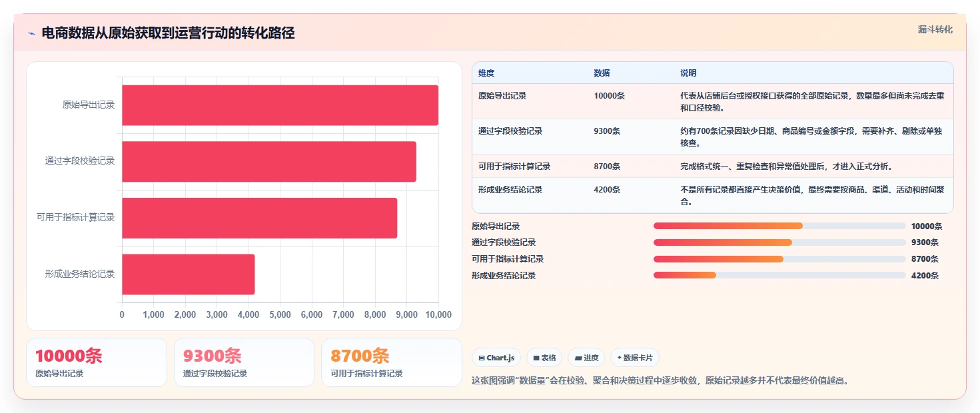This screenshot has height=413, width=980.
Task: Click the 10,000 tick on chart x-axis
Action: click(438, 315)
